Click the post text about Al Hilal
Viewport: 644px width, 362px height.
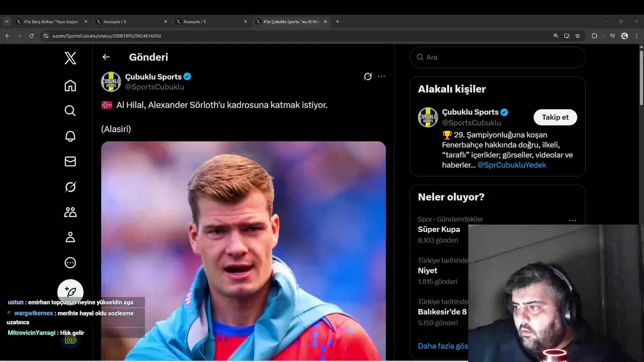[214, 105]
